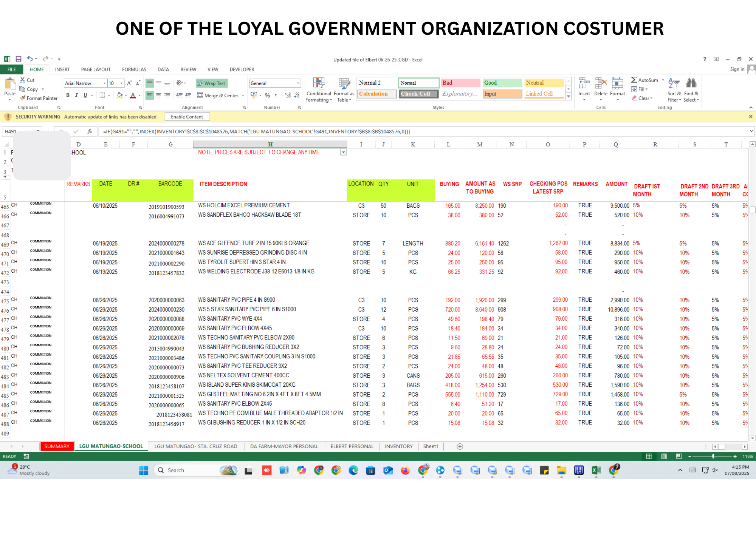The width and height of the screenshot is (756, 534).
Task: Toggle Italic formatting
Action: [x=77, y=96]
